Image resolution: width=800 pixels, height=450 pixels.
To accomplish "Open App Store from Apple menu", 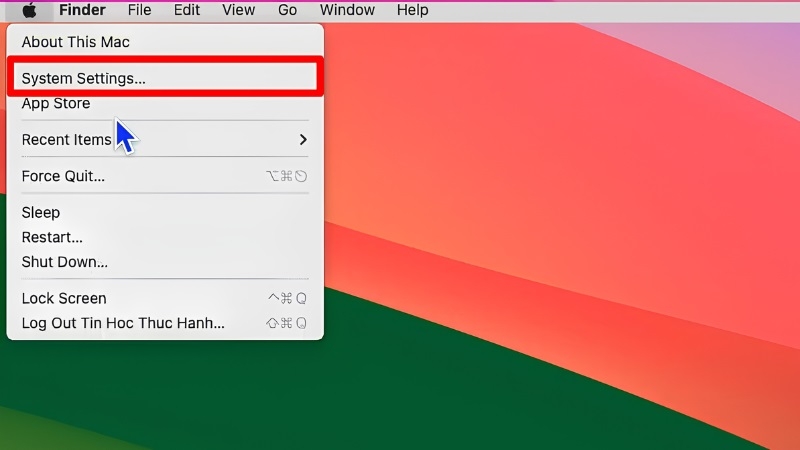I will (165, 104).
